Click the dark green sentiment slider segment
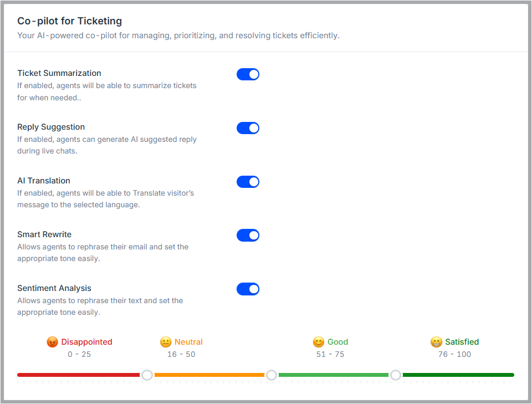 coord(458,375)
